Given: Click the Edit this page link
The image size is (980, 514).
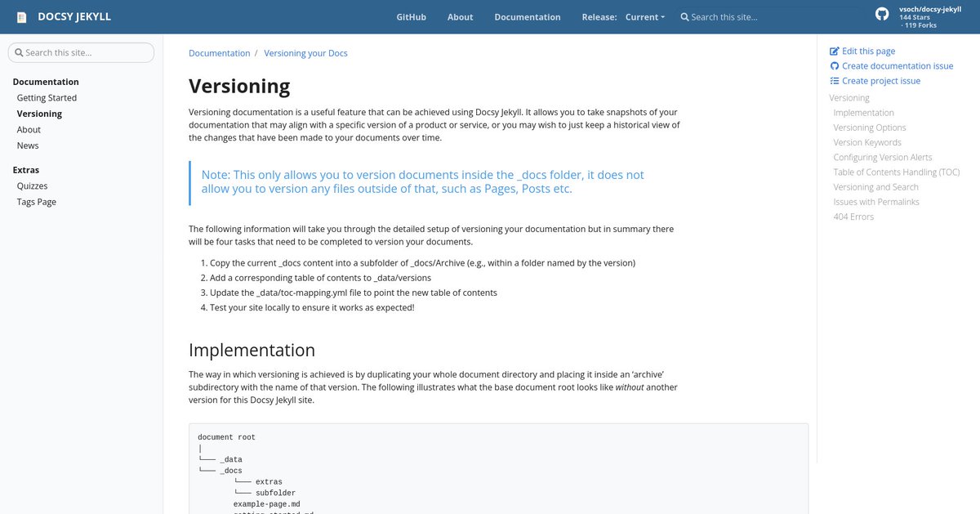Looking at the screenshot, I should click(868, 51).
